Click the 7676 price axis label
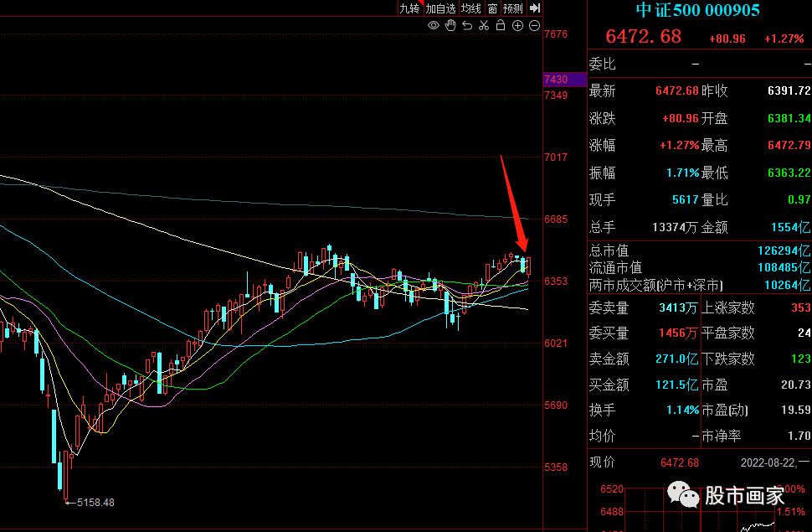Screen dimensions: 812x532 tap(556, 34)
